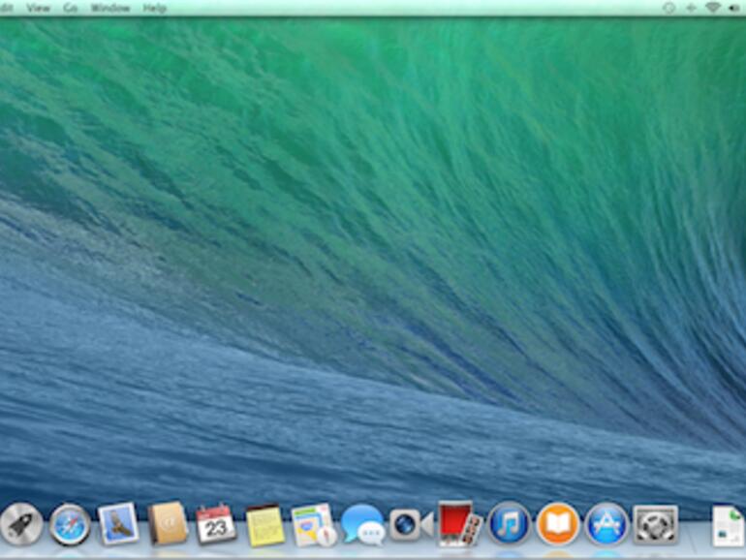
Task: Open System Preferences from the Dock
Action: pos(655,524)
